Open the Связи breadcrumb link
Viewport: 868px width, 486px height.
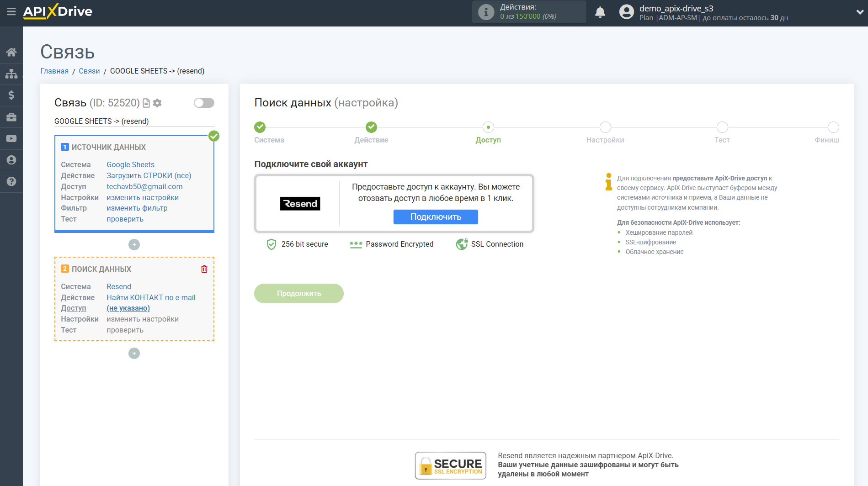pyautogui.click(x=89, y=71)
